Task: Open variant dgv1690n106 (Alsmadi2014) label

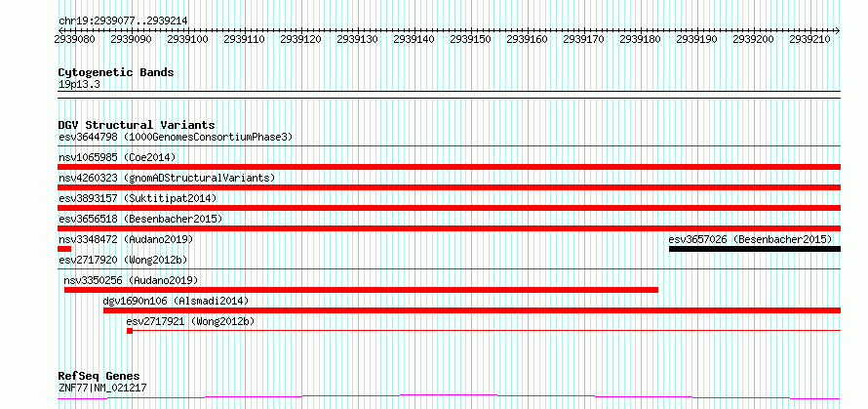Action: pyautogui.click(x=176, y=301)
